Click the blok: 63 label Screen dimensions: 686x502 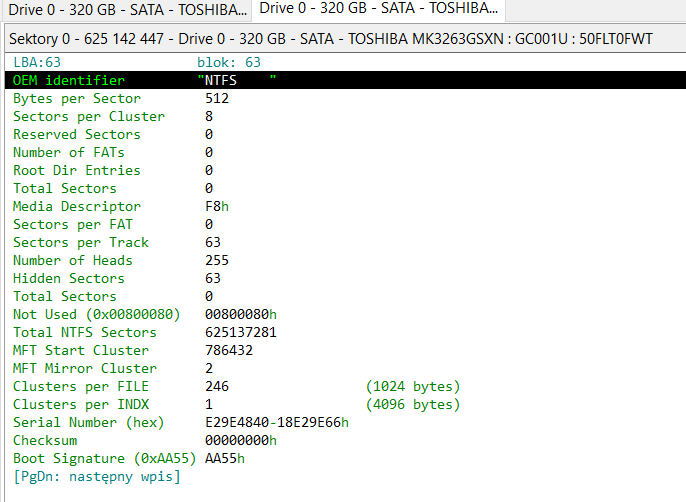point(229,63)
